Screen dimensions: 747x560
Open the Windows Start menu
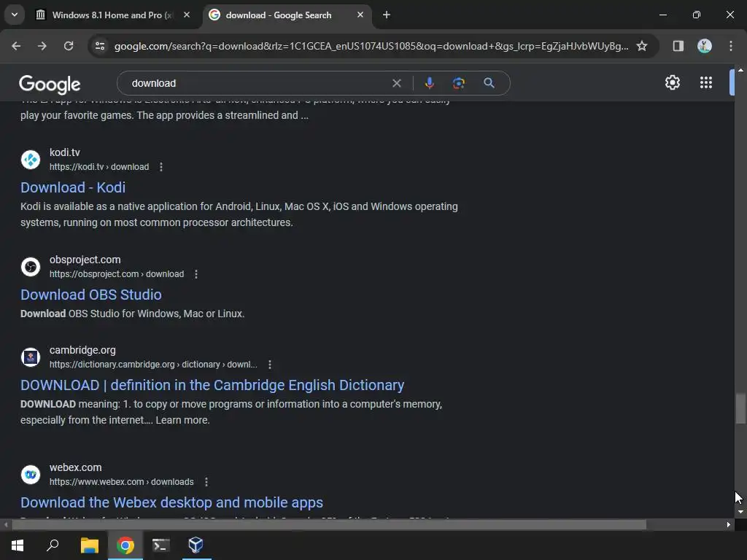click(x=18, y=545)
